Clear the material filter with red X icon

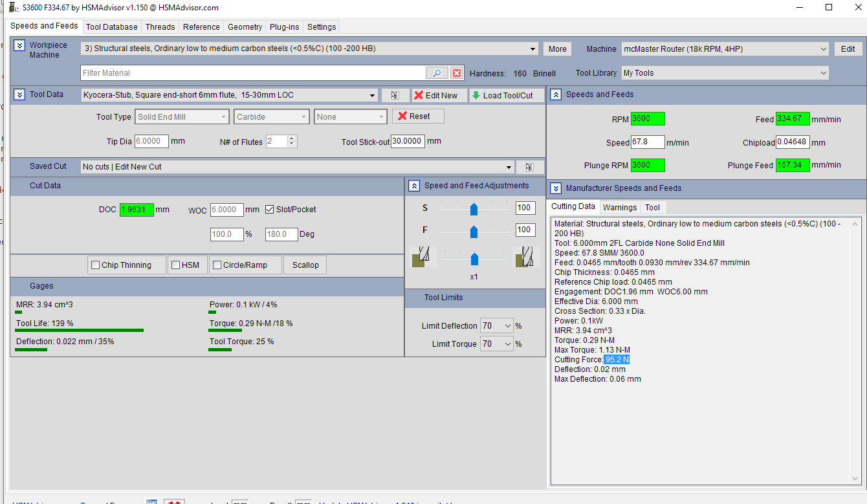(457, 73)
